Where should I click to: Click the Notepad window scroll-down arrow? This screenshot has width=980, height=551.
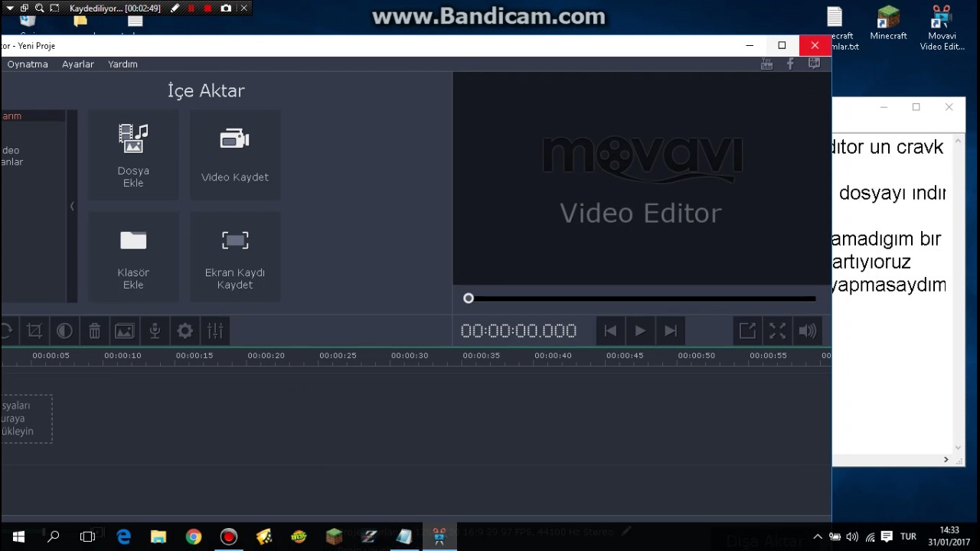pyautogui.click(x=959, y=448)
